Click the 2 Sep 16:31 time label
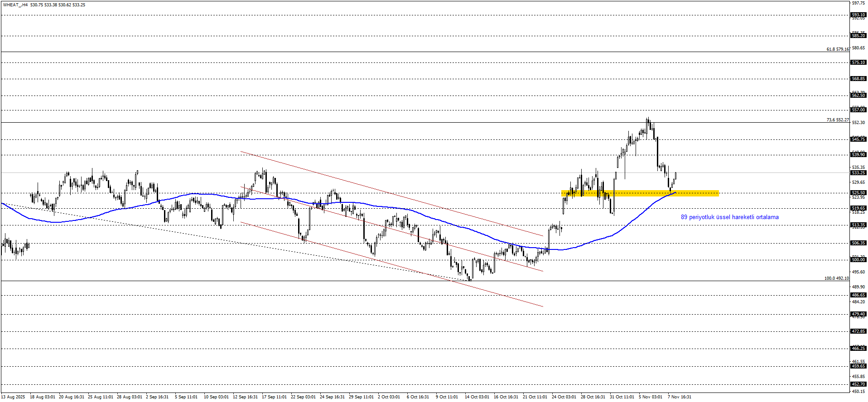 (x=157, y=397)
